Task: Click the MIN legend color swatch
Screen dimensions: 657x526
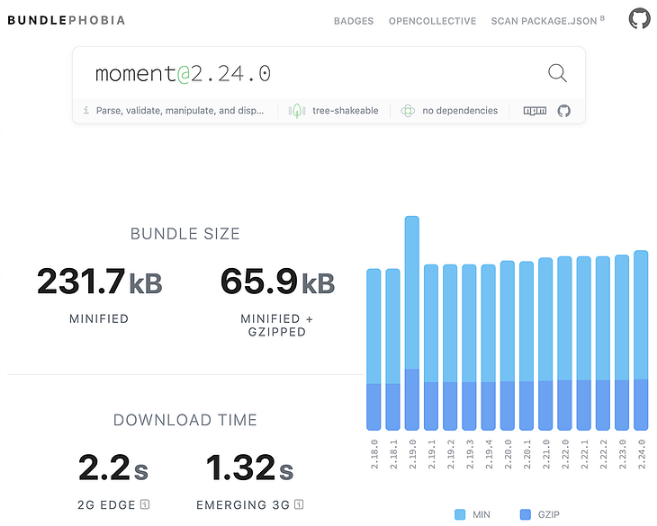Action: 460,514
